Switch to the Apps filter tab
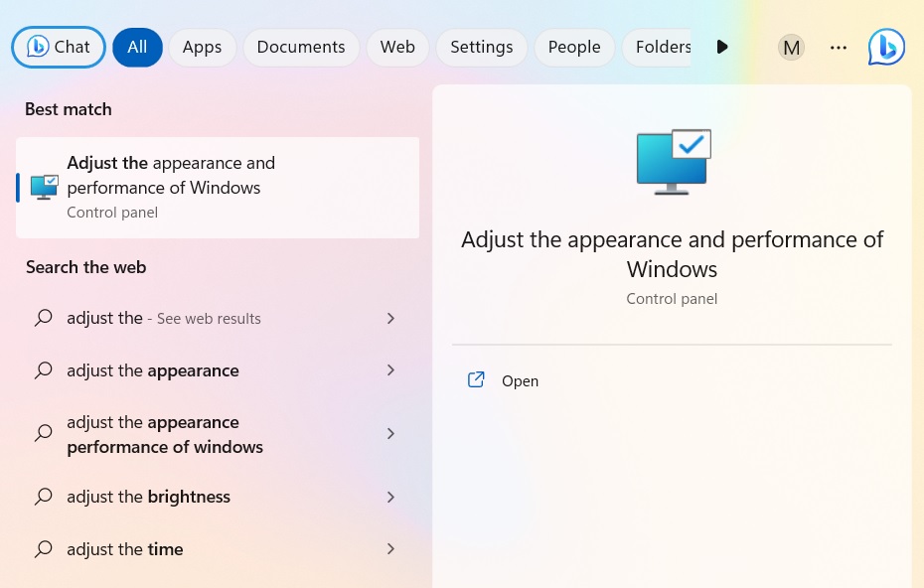924x588 pixels. [x=202, y=47]
